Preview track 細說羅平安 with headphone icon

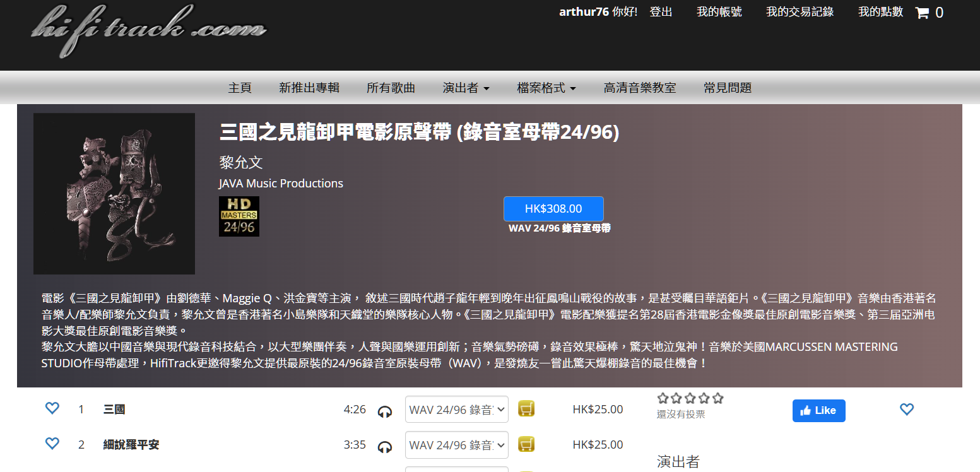pyautogui.click(x=384, y=447)
